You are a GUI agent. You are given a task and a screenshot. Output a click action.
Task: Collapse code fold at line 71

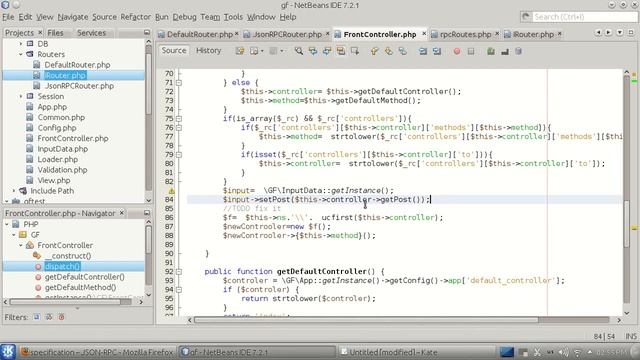click(179, 82)
